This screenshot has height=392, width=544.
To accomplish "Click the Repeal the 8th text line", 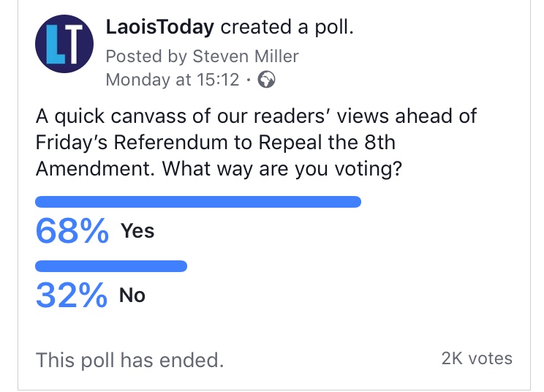I will pos(216,143).
